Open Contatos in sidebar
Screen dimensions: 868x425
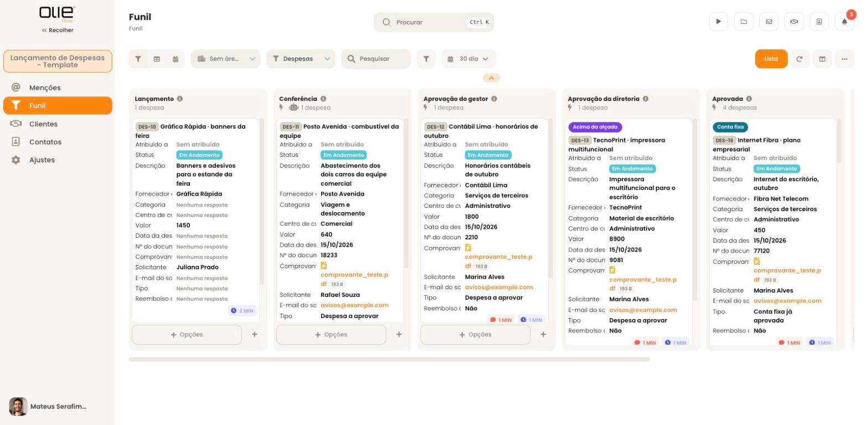coord(58,142)
